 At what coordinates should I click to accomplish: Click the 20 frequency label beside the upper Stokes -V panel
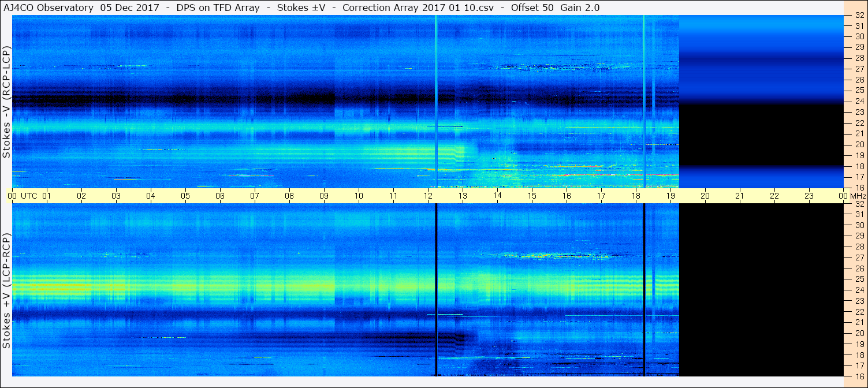coord(859,144)
